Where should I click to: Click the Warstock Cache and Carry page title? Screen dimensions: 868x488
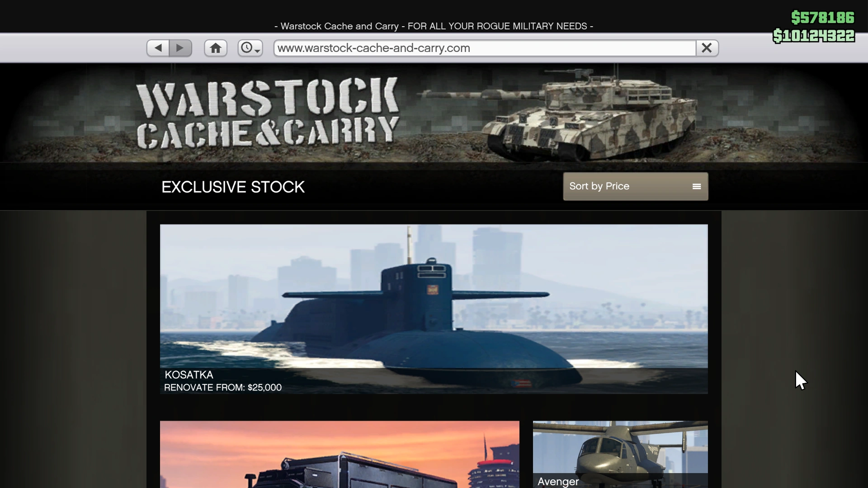pyautogui.click(x=433, y=26)
